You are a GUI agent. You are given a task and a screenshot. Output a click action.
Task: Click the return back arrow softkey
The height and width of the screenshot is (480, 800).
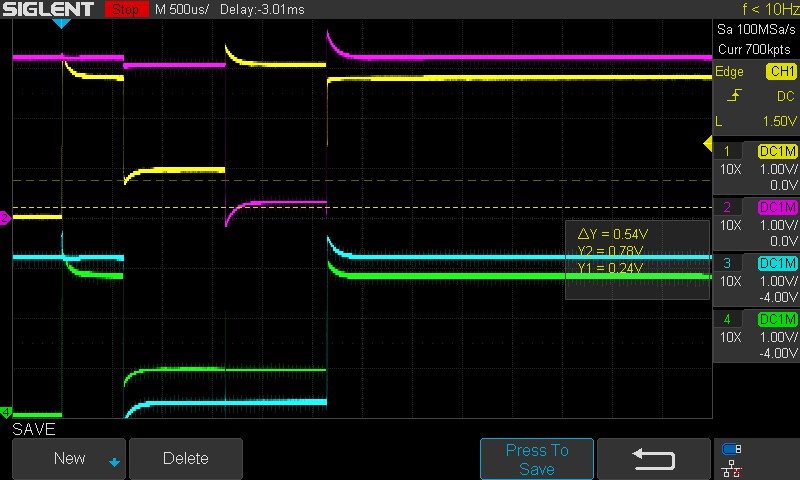653,458
